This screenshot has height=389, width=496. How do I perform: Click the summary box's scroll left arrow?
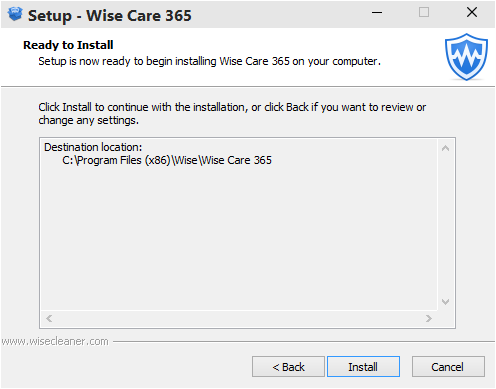point(49,318)
